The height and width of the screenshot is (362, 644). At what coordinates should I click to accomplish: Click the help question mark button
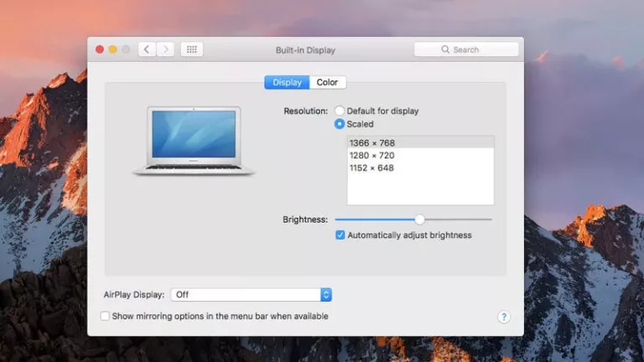(x=503, y=317)
